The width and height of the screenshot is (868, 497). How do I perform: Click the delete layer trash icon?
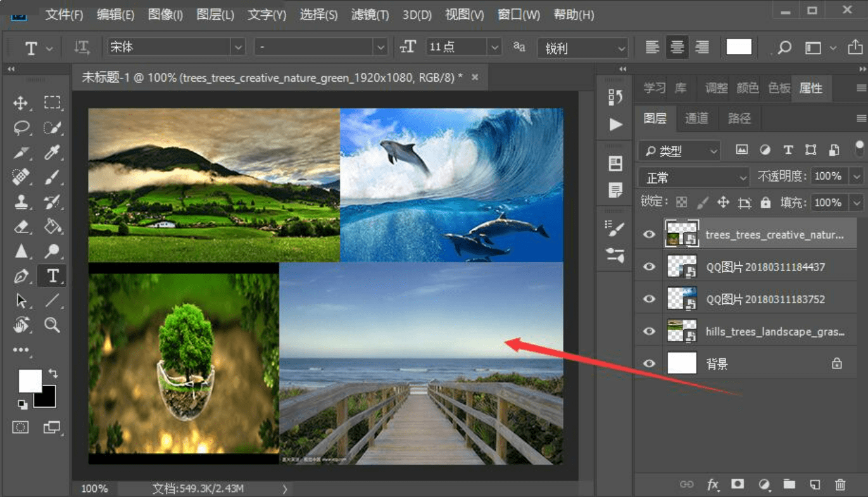840,484
